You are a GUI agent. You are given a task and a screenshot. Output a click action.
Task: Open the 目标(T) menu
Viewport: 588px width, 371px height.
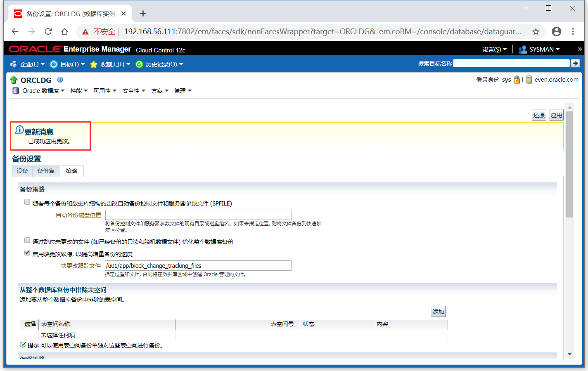click(x=67, y=64)
